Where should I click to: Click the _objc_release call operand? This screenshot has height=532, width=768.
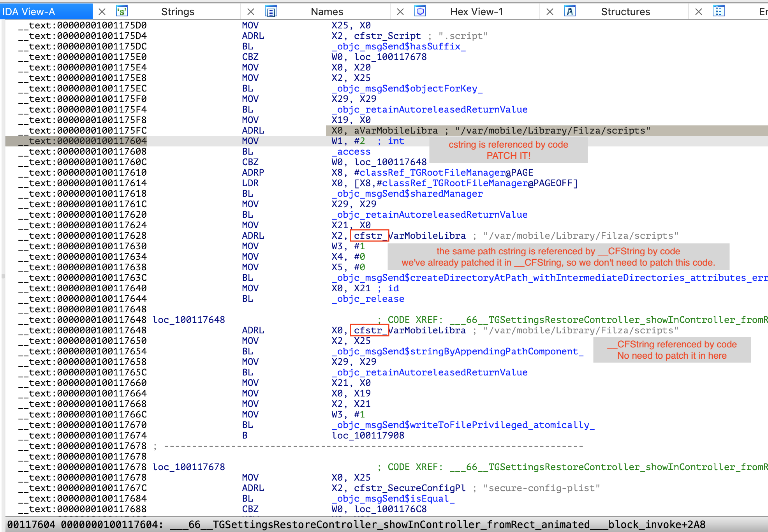click(x=368, y=299)
